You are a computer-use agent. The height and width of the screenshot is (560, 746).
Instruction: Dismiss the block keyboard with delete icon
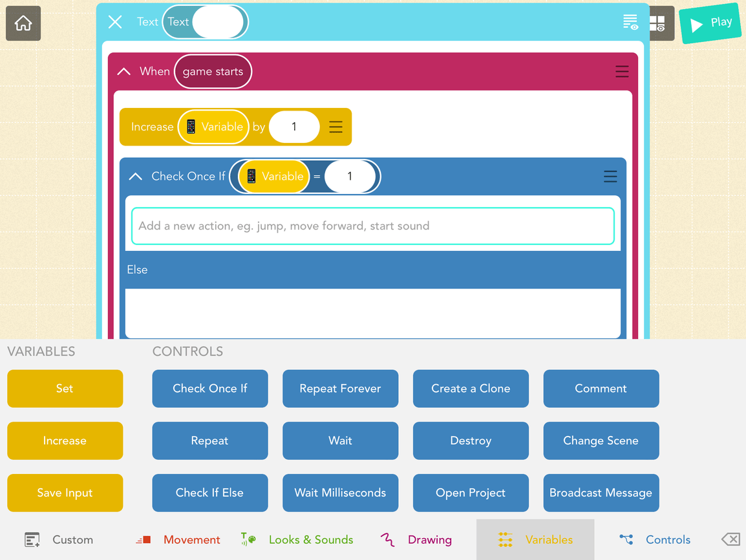(730, 539)
